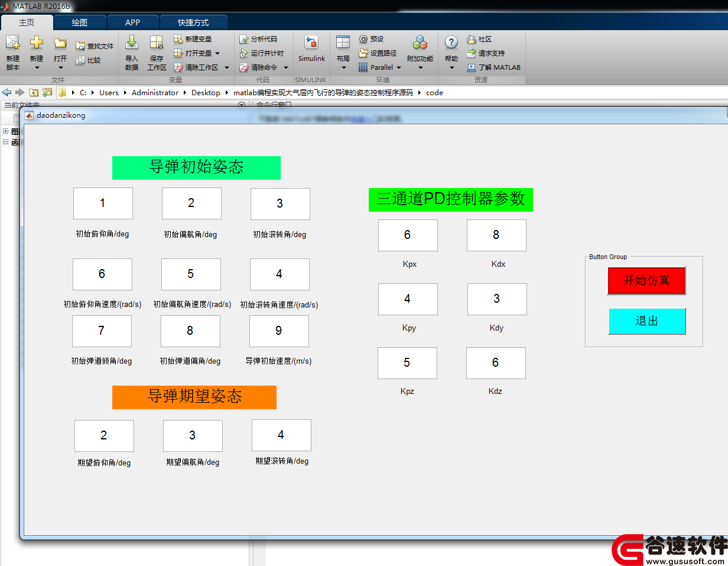Go back with the address bar back arrow
The image size is (728, 566).
click(x=7, y=92)
